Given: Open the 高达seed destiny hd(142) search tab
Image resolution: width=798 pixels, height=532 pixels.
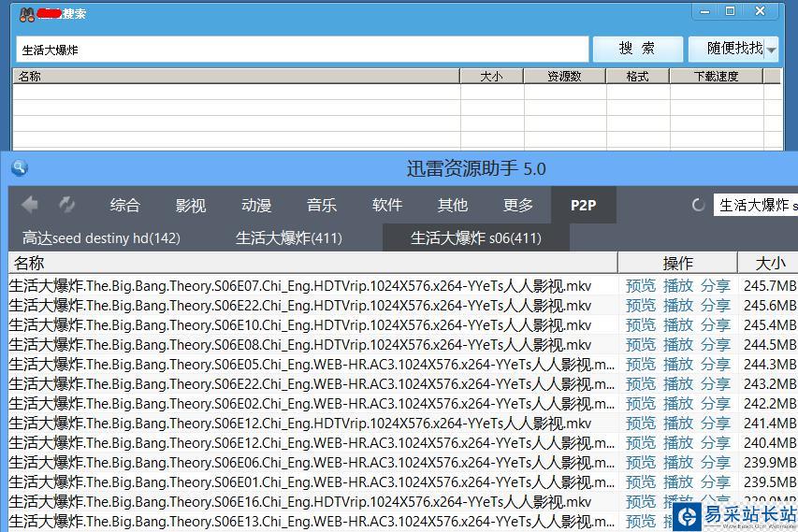Looking at the screenshot, I should pyautogui.click(x=101, y=238).
